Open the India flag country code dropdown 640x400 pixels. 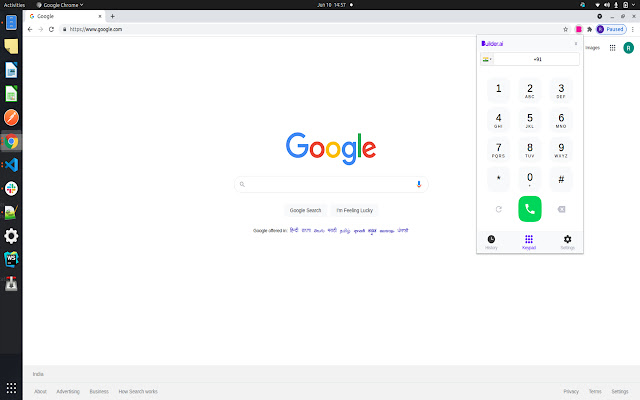pyautogui.click(x=487, y=59)
